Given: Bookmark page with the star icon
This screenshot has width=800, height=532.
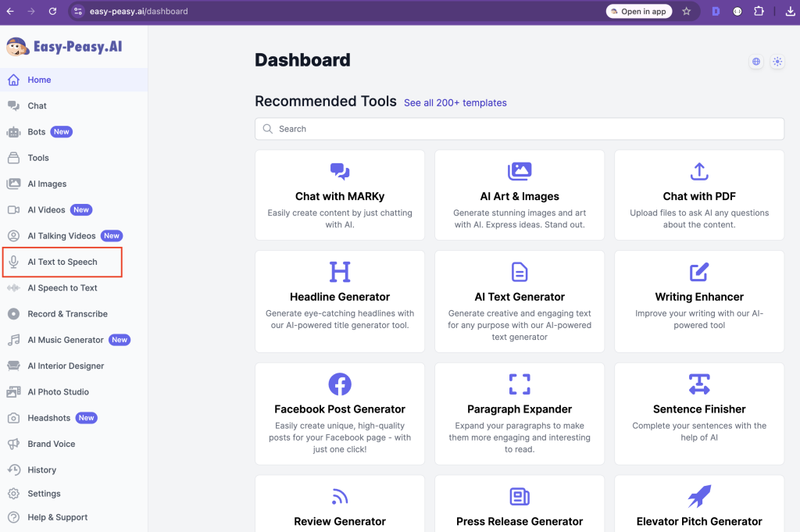Looking at the screenshot, I should pos(686,12).
